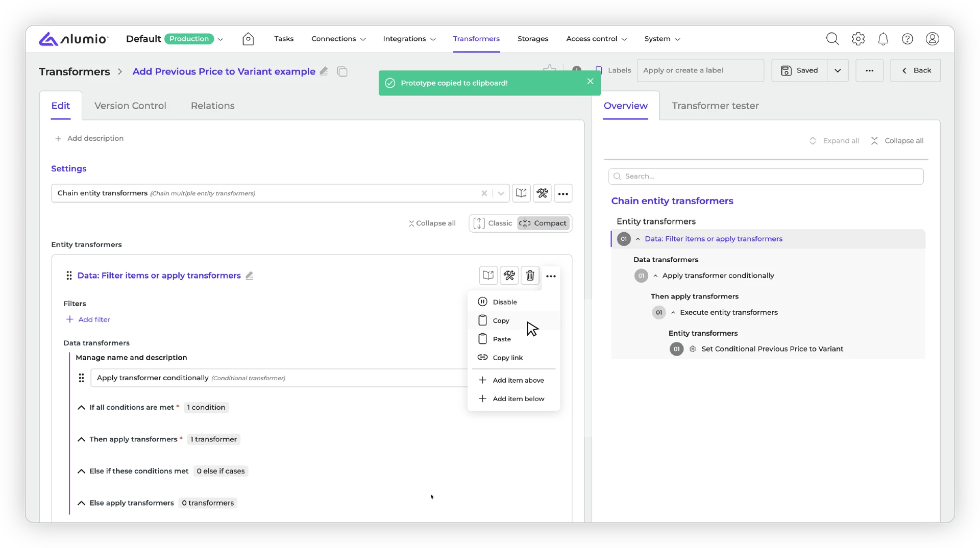This screenshot has width=980, height=548.
Task: Switch to Relations tab
Action: coord(213,106)
